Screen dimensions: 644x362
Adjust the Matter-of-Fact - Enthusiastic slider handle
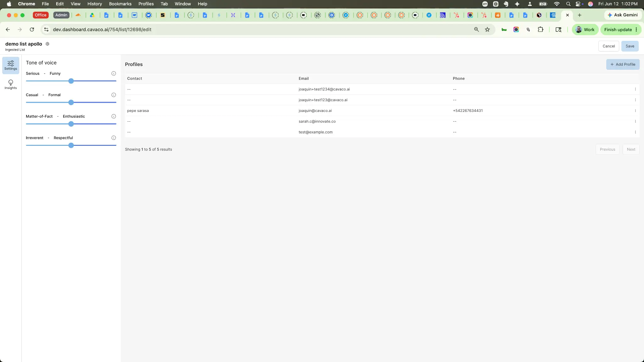[x=71, y=124]
